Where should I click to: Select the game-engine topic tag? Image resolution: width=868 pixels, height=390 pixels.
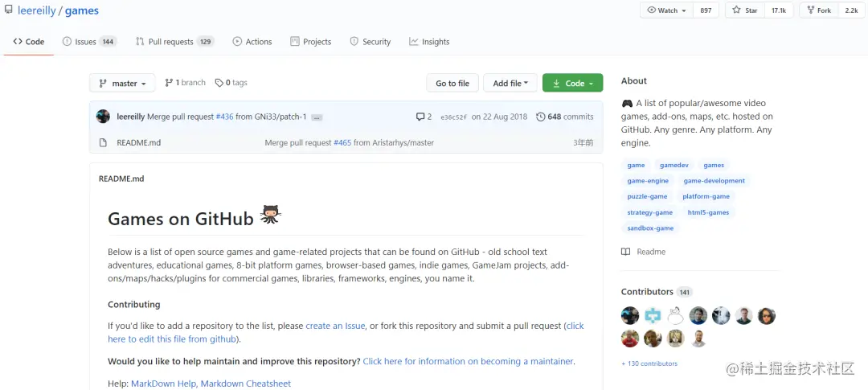[x=648, y=181]
